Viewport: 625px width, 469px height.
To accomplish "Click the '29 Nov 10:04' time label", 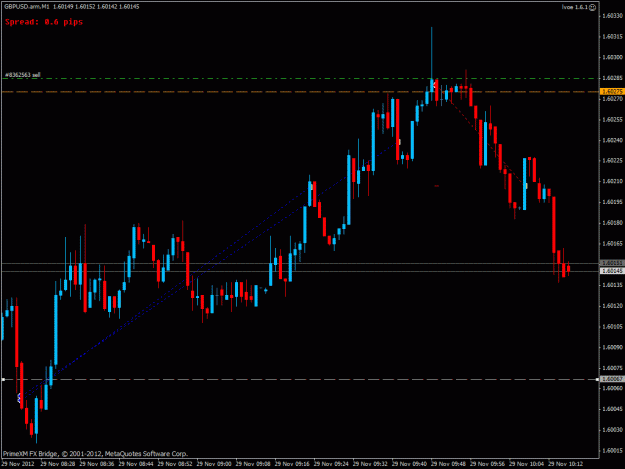I will [527, 464].
